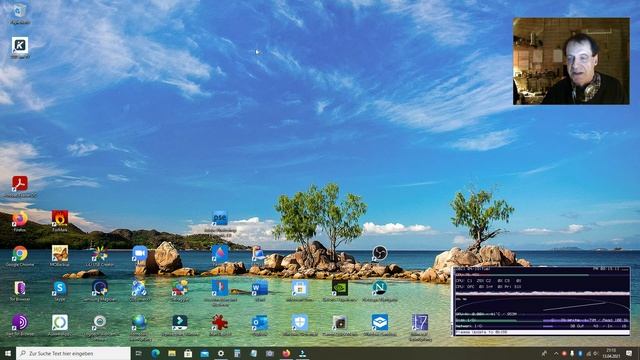
Task: Open the red splat icon shortcut
Action: click(x=220, y=322)
